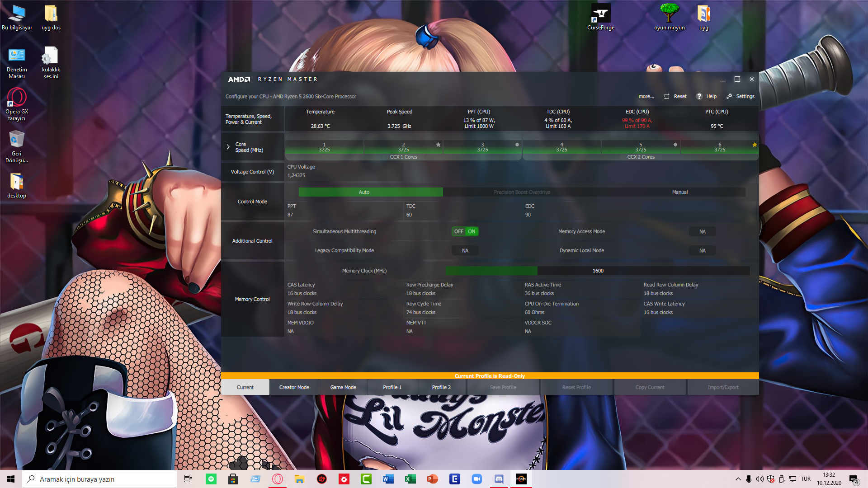
Task: Open Discord from the taskbar
Action: tap(499, 479)
